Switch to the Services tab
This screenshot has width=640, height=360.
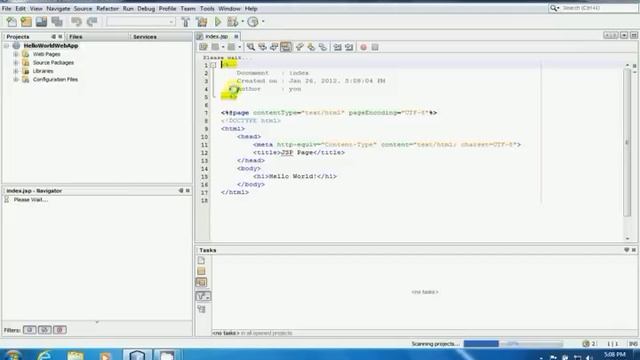[145, 37]
